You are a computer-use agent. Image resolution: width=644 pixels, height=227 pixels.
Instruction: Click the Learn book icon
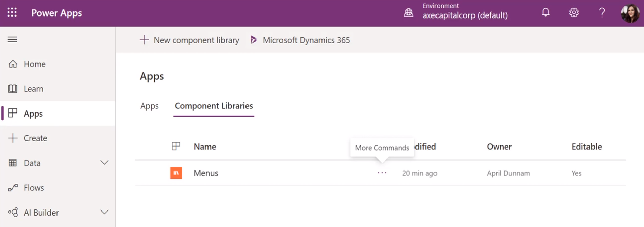(13, 89)
